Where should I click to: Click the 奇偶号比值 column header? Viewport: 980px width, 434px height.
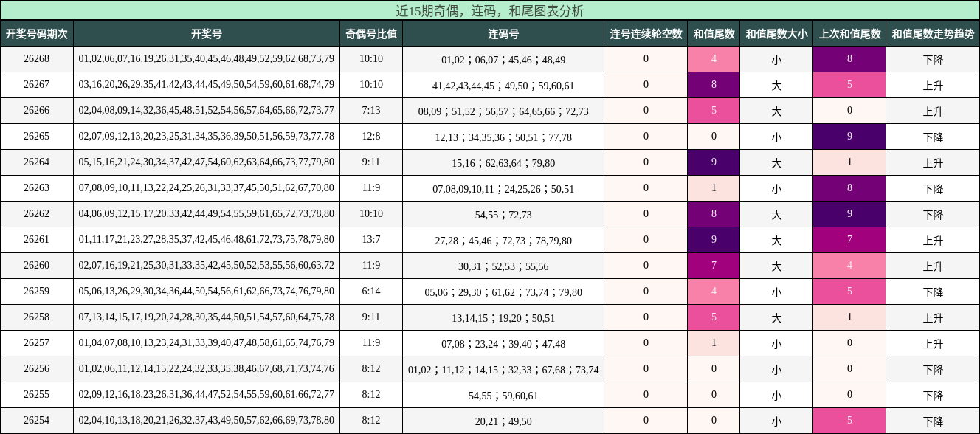coord(371,34)
